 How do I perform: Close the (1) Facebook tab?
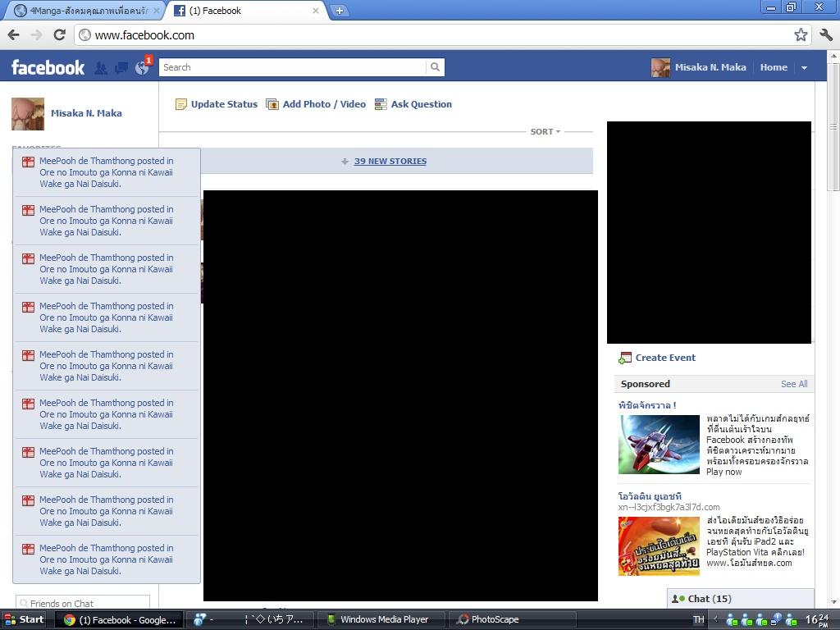click(x=316, y=11)
